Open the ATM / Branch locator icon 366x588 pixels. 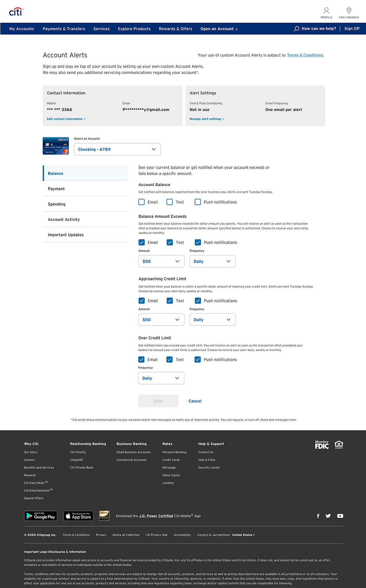point(349,13)
